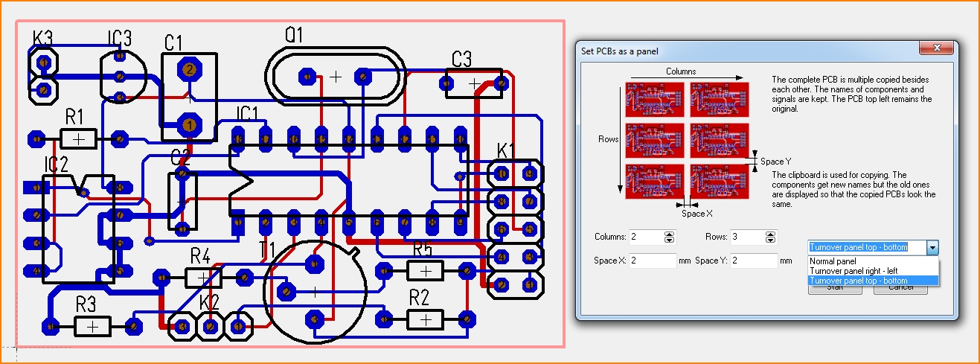The width and height of the screenshot is (980, 364).
Task: Click the Columns number input field
Action: 645,237
